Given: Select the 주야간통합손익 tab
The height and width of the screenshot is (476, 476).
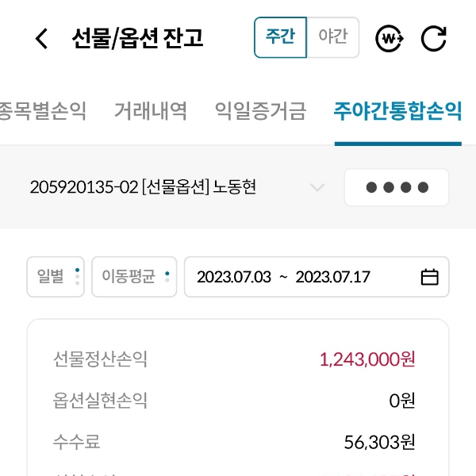Looking at the screenshot, I should tap(397, 111).
